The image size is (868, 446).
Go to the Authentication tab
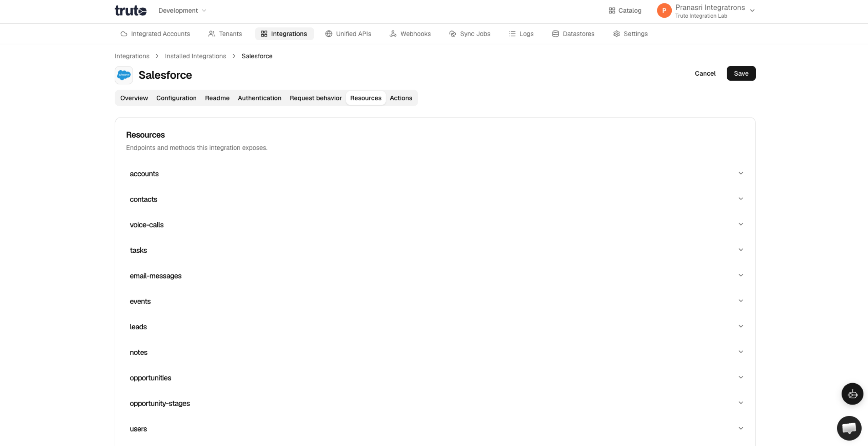[259, 98]
